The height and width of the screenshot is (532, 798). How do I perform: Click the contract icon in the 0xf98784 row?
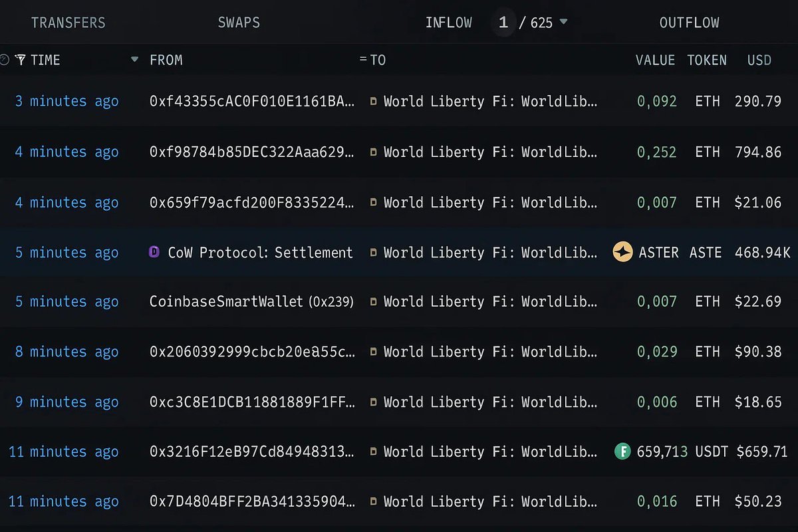(x=373, y=152)
